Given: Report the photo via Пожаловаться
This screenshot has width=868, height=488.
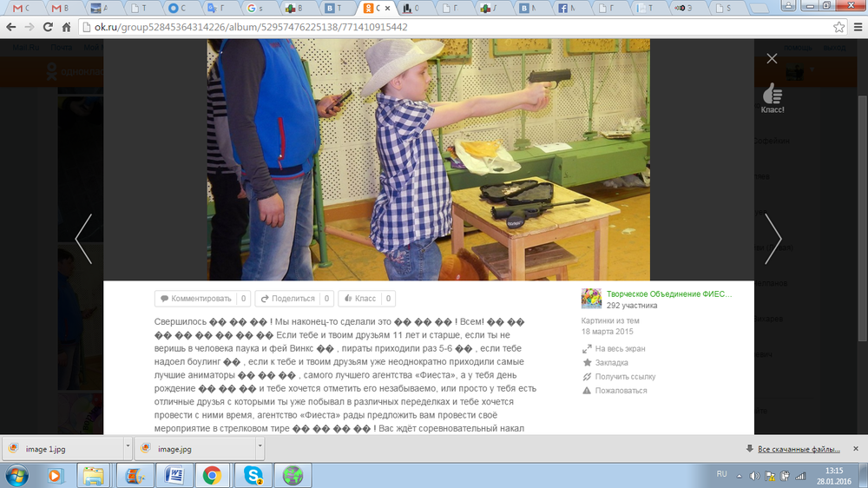Looking at the screenshot, I should [621, 391].
